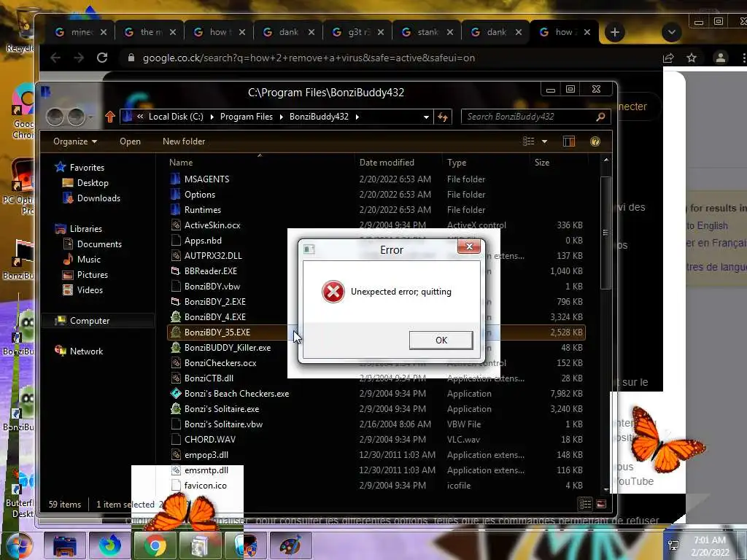The image size is (747, 560).
Task: Select Bonzi's Beach Checkers.exe icon
Action: (175, 393)
